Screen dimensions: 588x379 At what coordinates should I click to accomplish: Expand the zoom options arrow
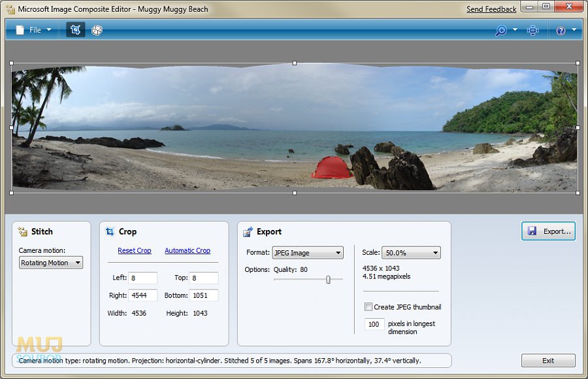tap(515, 29)
